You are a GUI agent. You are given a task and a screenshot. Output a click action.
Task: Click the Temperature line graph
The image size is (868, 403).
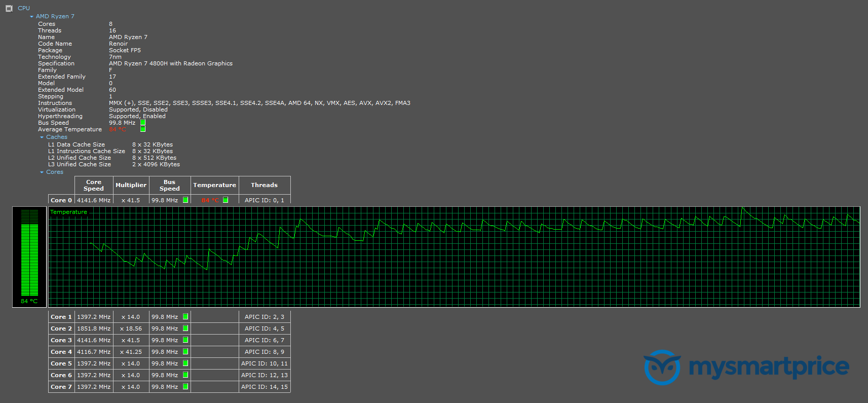coord(454,257)
